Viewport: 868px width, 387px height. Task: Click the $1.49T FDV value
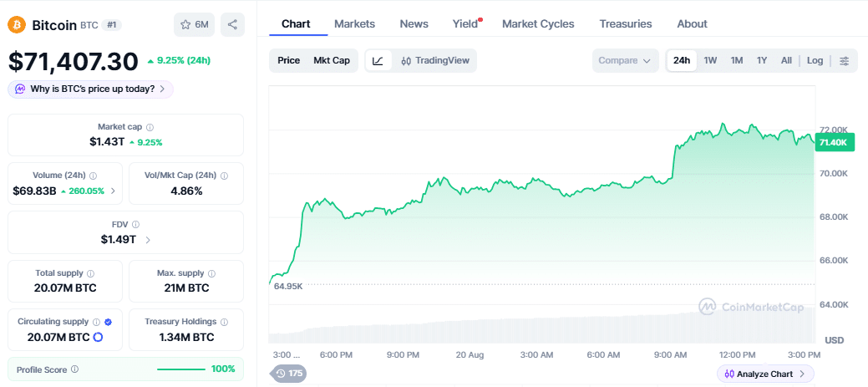(x=119, y=240)
